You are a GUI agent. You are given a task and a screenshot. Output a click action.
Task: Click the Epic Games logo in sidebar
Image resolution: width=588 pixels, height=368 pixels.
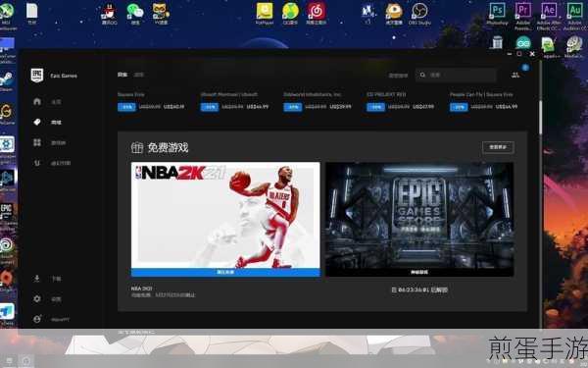pyautogui.click(x=37, y=76)
